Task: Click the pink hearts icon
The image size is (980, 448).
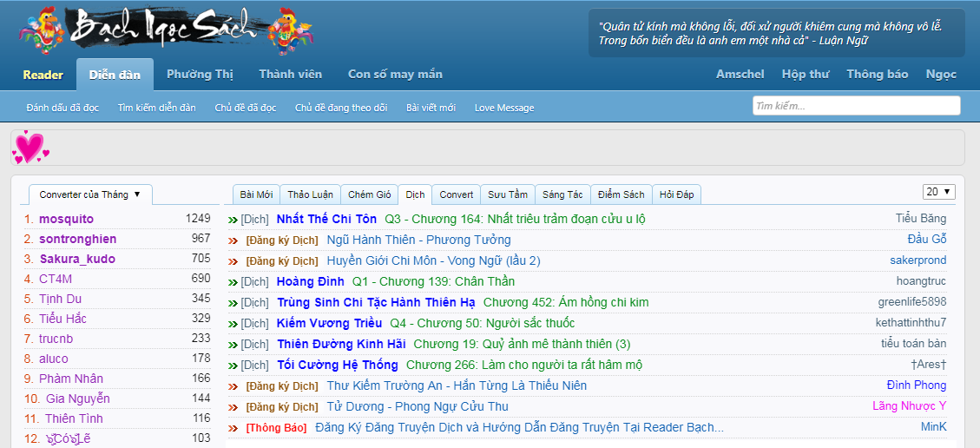Action: pyautogui.click(x=30, y=148)
